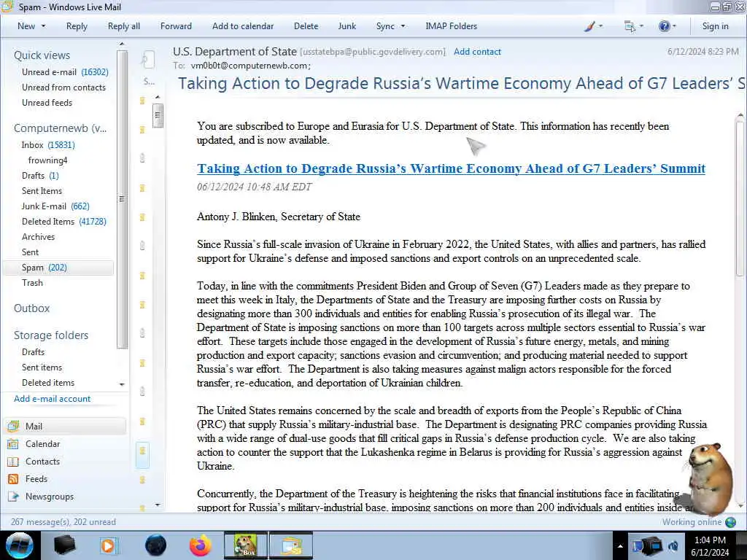Click Add to calendar
This screenshot has width=747, height=560.
[243, 26]
